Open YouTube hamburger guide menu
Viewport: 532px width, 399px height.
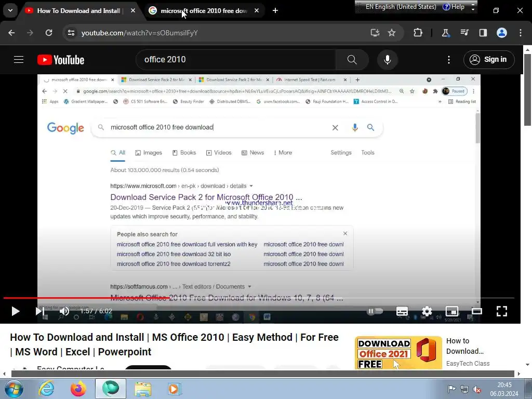(19, 60)
